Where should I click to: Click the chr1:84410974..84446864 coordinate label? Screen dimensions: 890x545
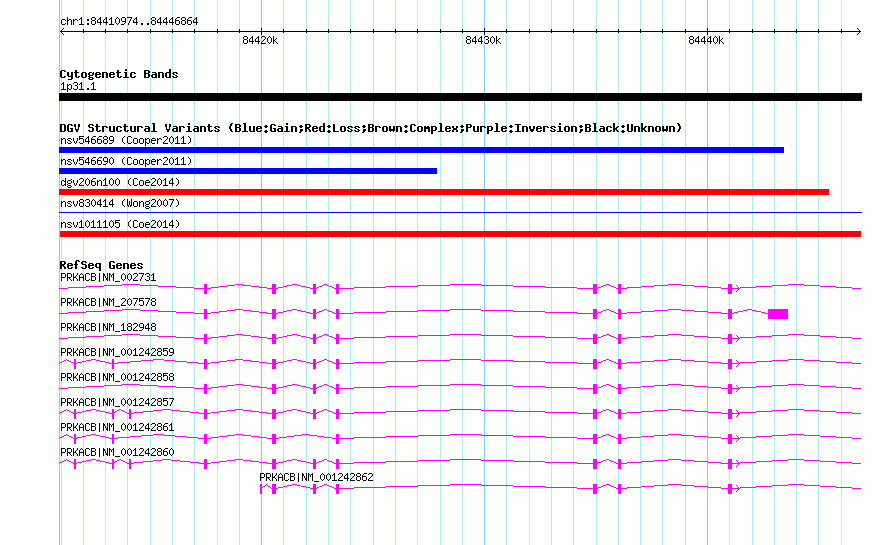pyautogui.click(x=129, y=22)
